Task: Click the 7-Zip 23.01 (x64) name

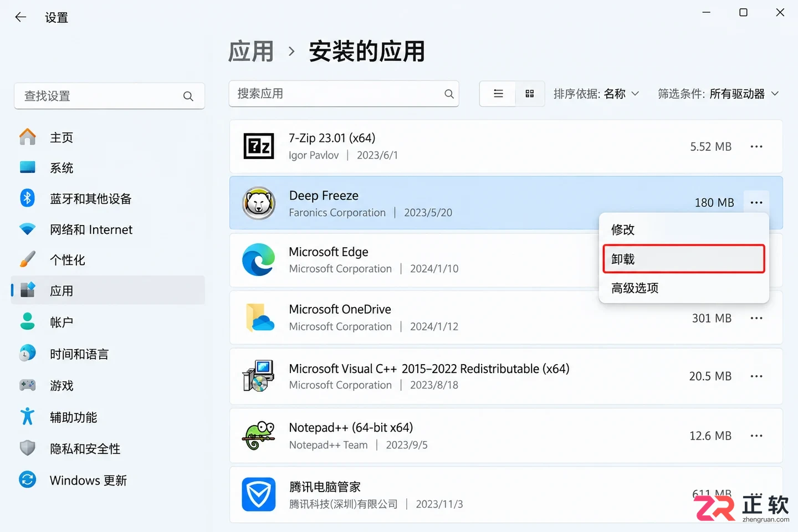Action: tap(332, 138)
